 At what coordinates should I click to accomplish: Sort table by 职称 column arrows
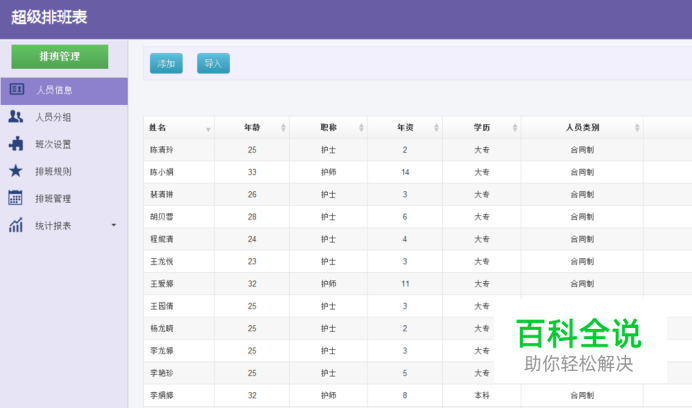[x=361, y=128]
